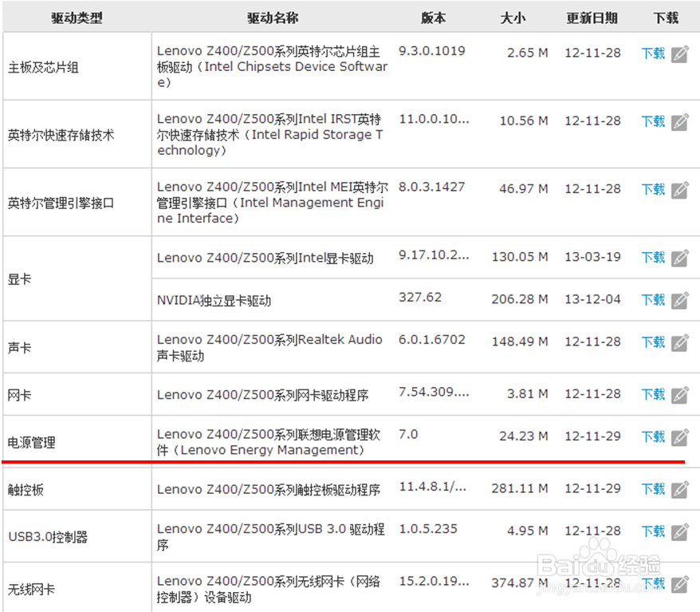The image size is (700, 612).
Task: Click truncated version 11.0.0.10...
Action: click(x=434, y=119)
